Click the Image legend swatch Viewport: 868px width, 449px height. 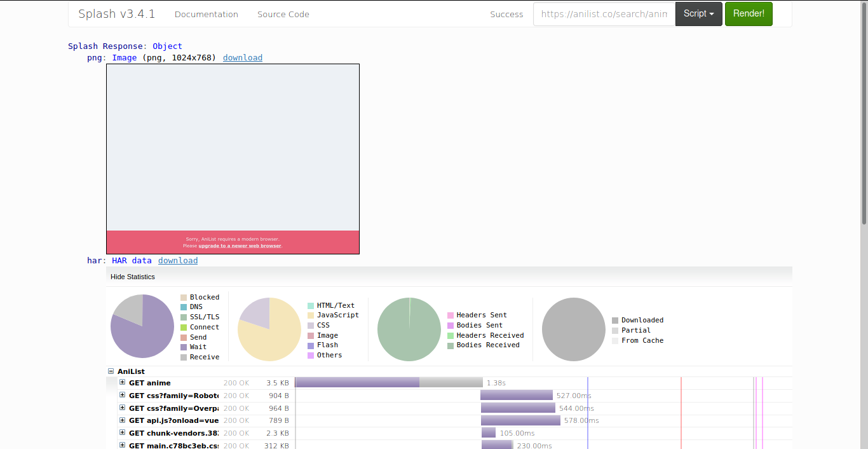tap(311, 335)
